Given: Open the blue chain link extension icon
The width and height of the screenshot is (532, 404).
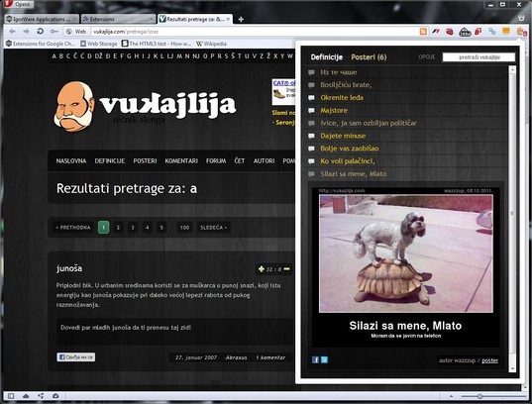Looking at the screenshot, I should pos(492,32).
